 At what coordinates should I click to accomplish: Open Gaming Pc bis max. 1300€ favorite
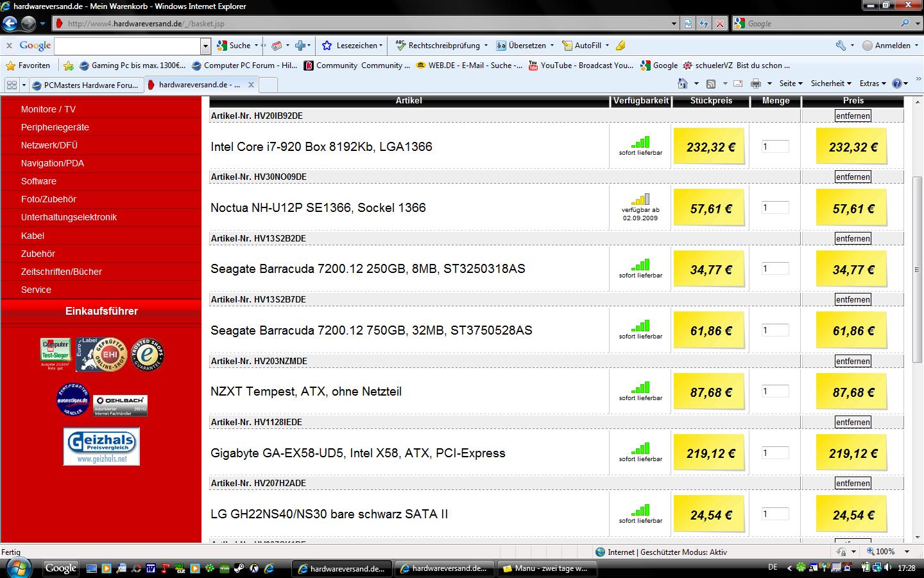coord(132,66)
